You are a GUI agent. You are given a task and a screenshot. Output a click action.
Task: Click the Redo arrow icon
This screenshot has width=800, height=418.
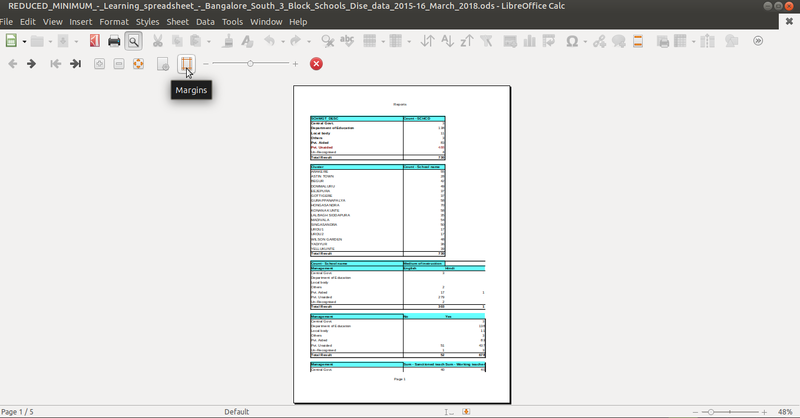295,41
